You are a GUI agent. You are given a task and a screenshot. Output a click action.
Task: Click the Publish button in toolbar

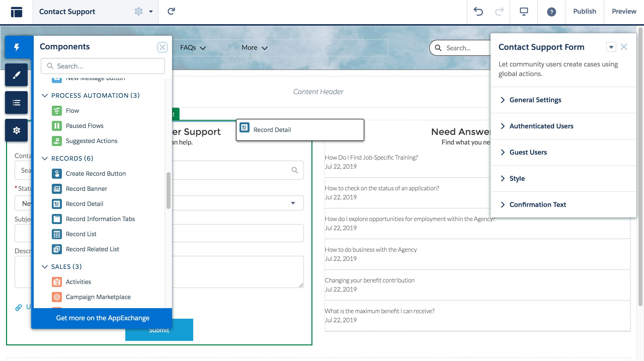584,11
